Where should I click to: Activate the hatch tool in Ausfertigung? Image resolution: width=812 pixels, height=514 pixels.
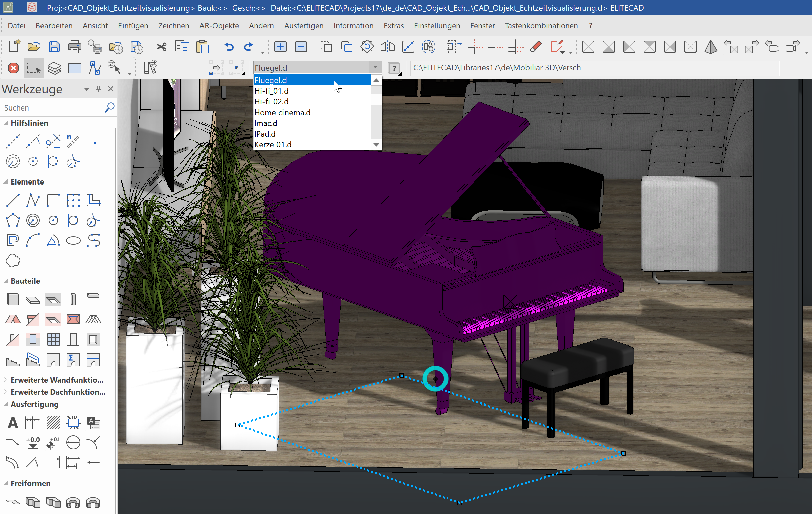point(53,422)
